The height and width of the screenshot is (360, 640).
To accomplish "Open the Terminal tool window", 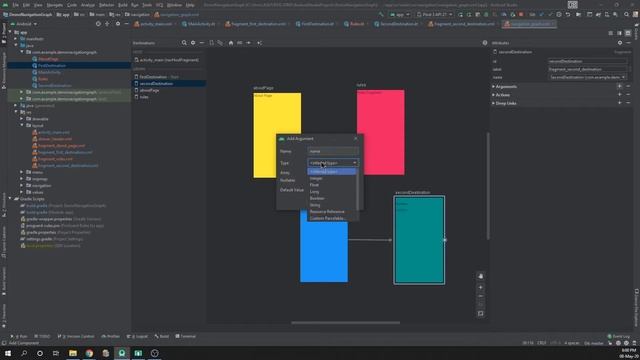I will click(x=186, y=336).
